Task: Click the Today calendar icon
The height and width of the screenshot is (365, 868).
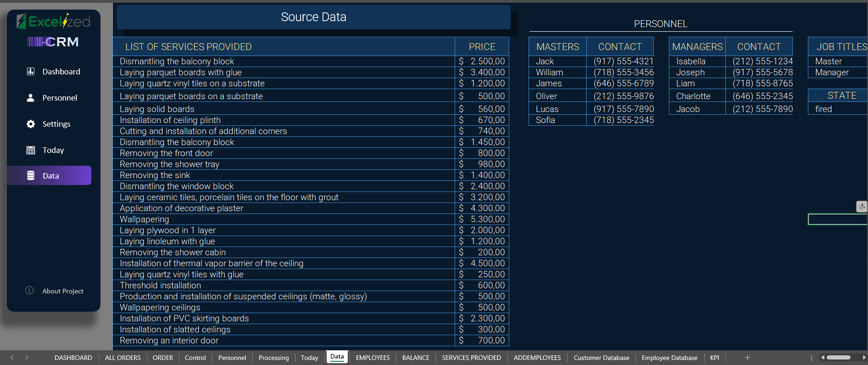Action: click(x=31, y=150)
